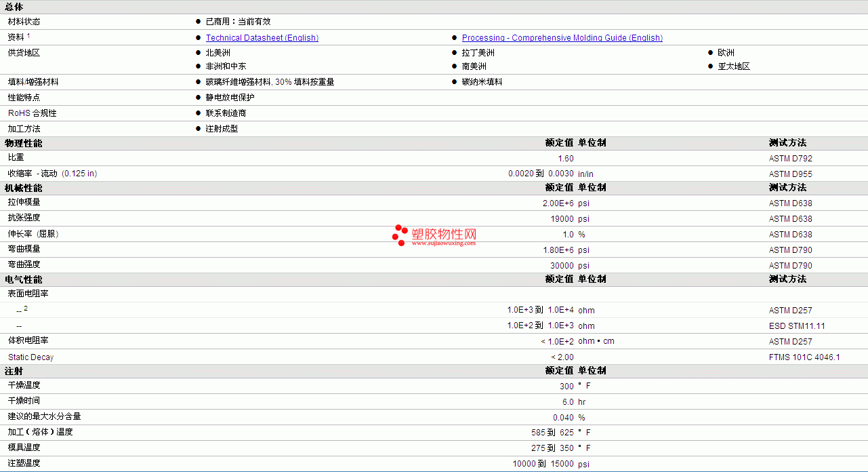Screen dimensions: 868x472
Task: Click the 联系制造商 value
Action: (226, 113)
